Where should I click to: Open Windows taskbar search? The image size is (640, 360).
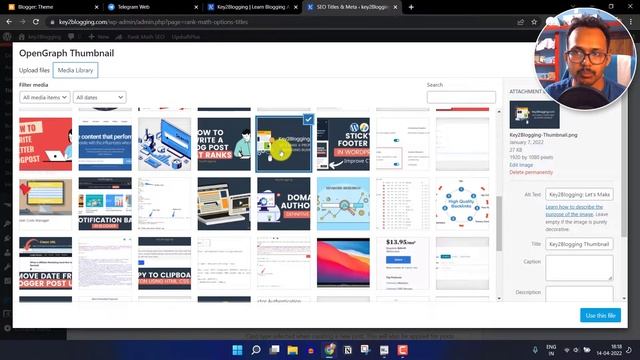pyautogui.click(x=256, y=350)
